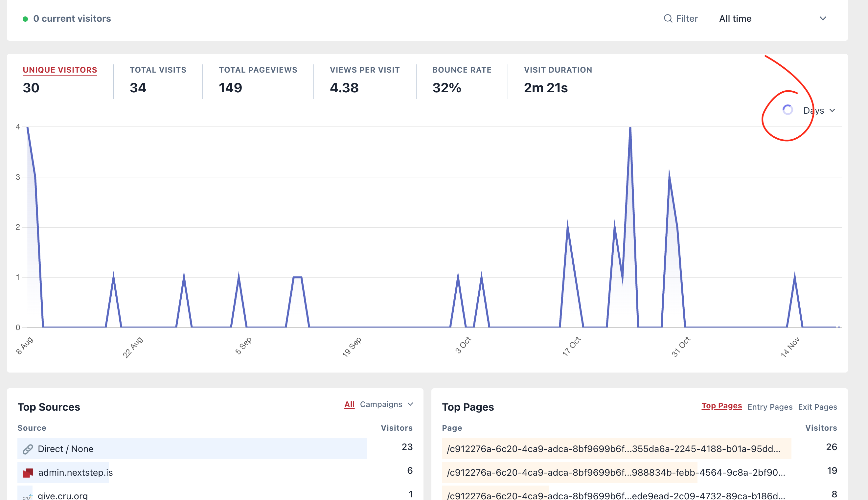
Task: Click the 3 Oct x-axis label
Action: pyautogui.click(x=463, y=345)
